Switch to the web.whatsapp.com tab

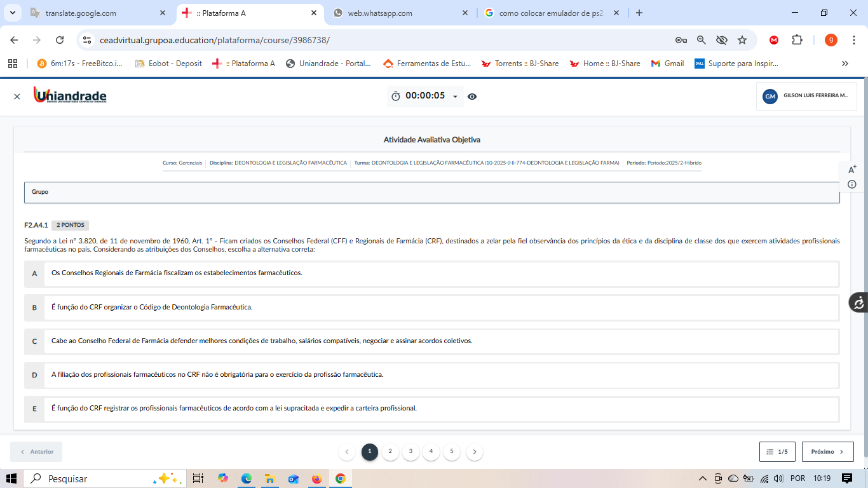click(379, 13)
